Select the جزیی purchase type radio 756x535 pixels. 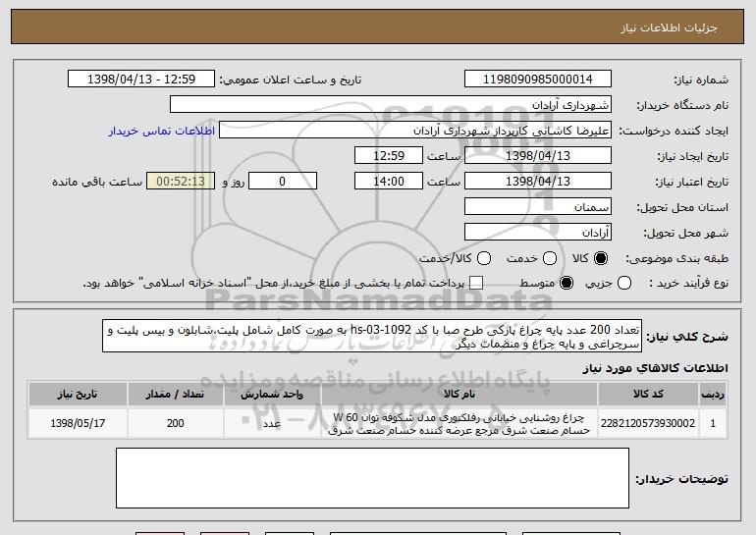point(623,283)
